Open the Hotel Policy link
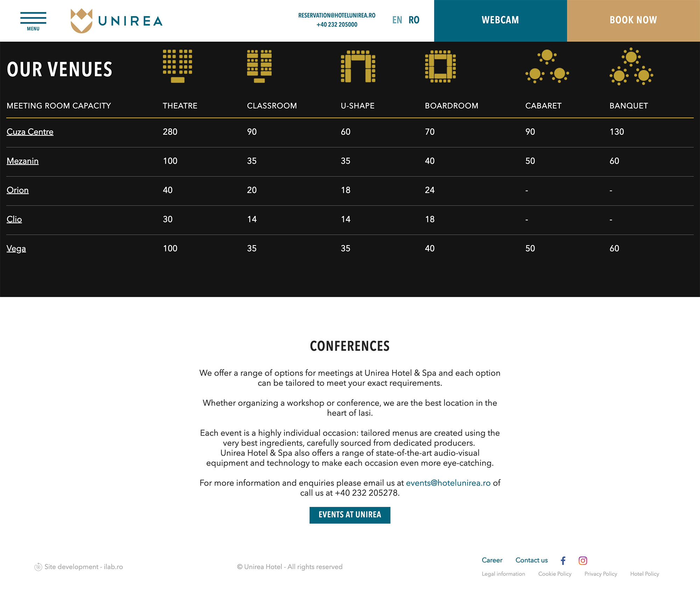Viewport: 700px width, 594px height. click(x=645, y=574)
